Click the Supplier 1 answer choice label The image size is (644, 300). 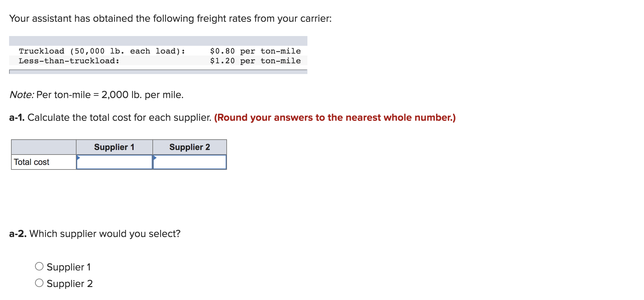coord(69,267)
